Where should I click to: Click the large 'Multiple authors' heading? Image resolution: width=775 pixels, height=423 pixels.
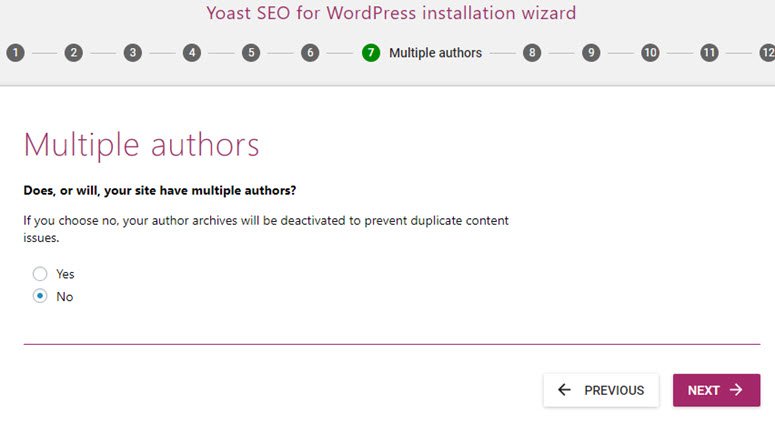click(x=141, y=145)
